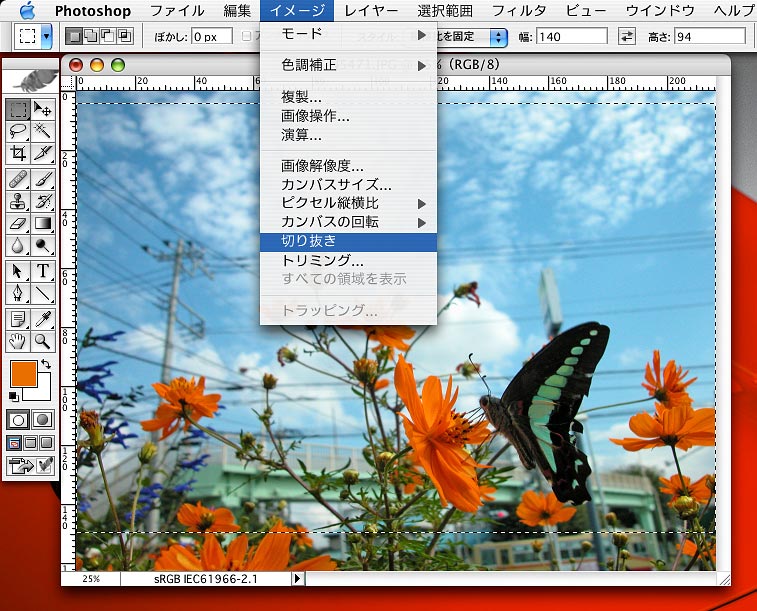The width and height of the screenshot is (757, 611).
Task: Swap foreground and background colors
Action: tap(46, 363)
